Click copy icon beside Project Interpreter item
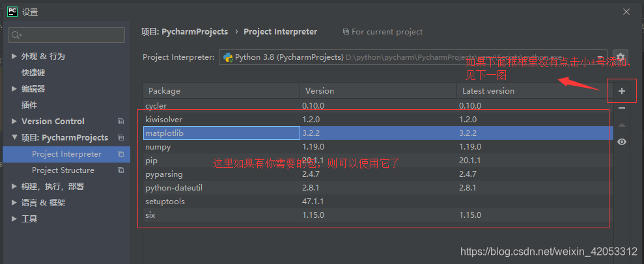Image resolution: width=644 pixels, height=264 pixels. [120, 154]
